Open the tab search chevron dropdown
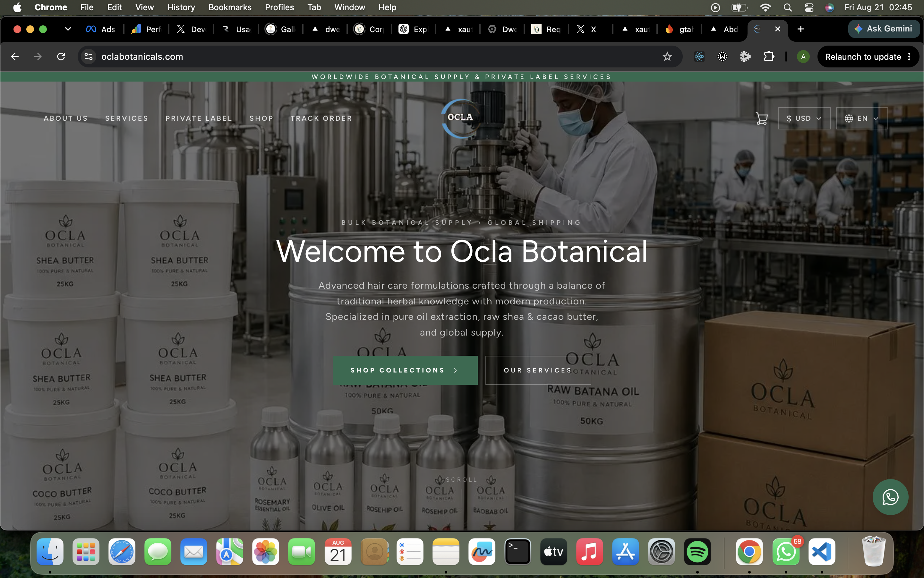The height and width of the screenshot is (578, 924). (68, 29)
